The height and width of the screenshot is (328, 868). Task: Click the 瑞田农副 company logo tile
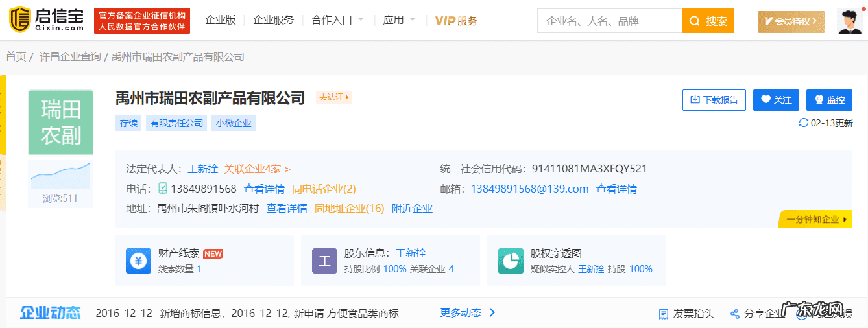click(x=60, y=122)
